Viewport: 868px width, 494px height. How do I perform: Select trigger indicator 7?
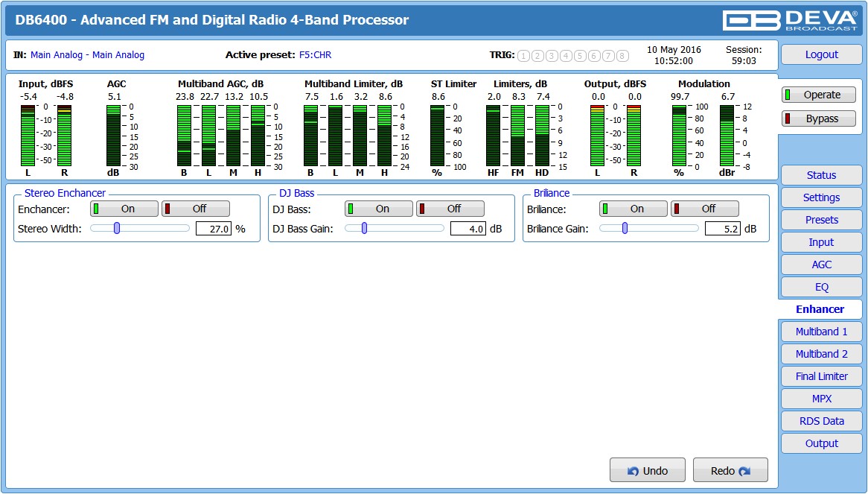pos(608,55)
